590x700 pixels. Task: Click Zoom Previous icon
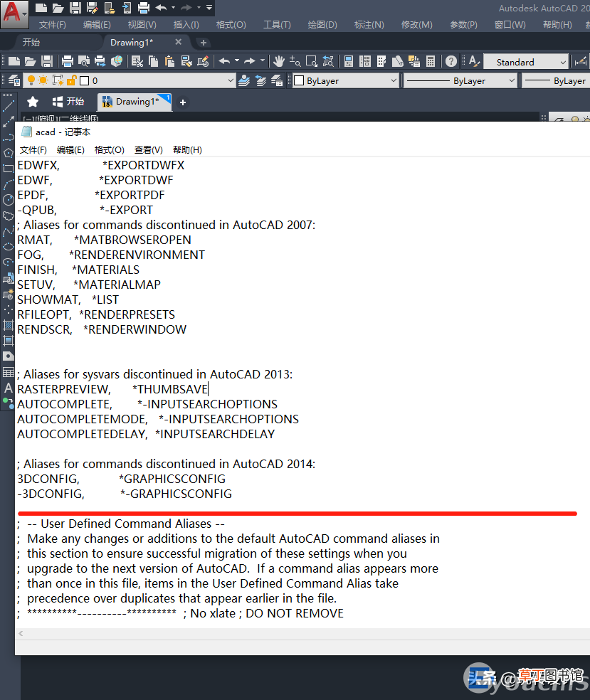coord(328,61)
